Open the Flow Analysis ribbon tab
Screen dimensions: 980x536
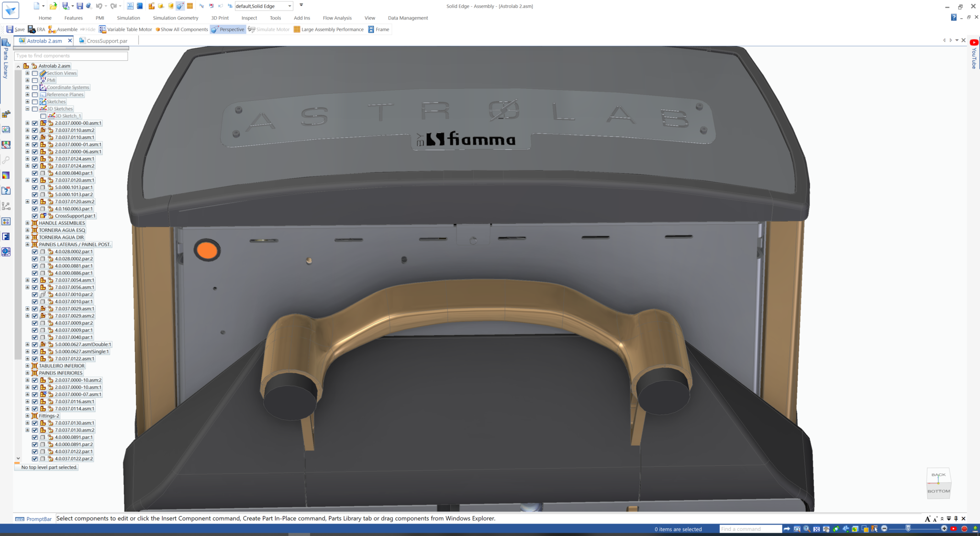pos(337,18)
